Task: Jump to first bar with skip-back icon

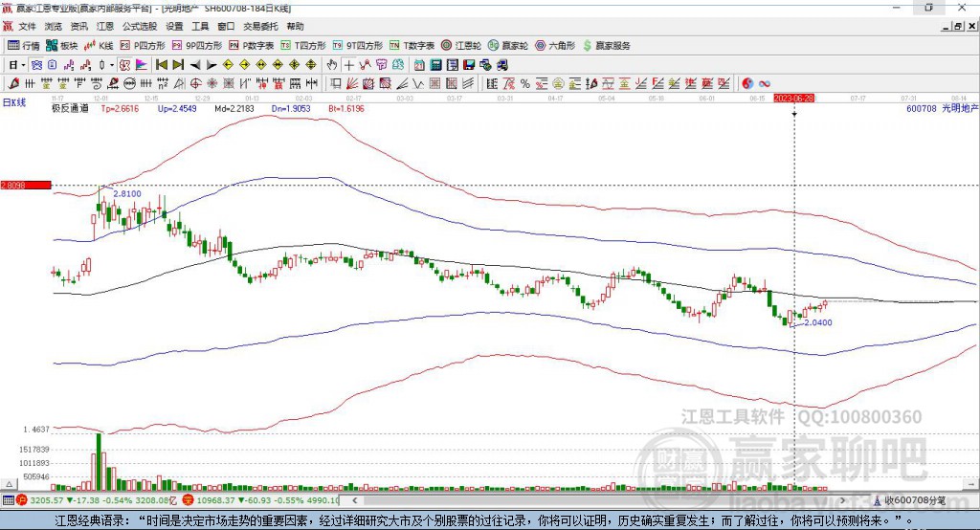Action: (161, 65)
